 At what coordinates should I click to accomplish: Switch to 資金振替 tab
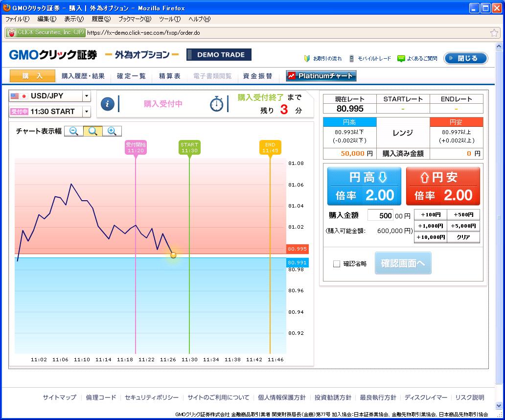click(x=258, y=76)
